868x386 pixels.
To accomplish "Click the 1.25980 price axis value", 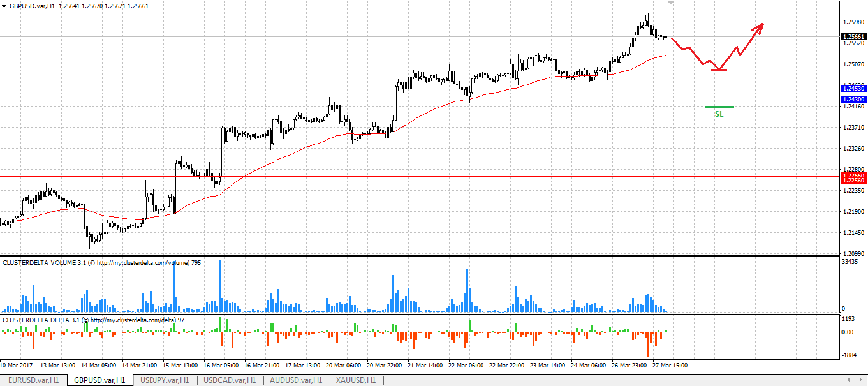I will pos(853,22).
